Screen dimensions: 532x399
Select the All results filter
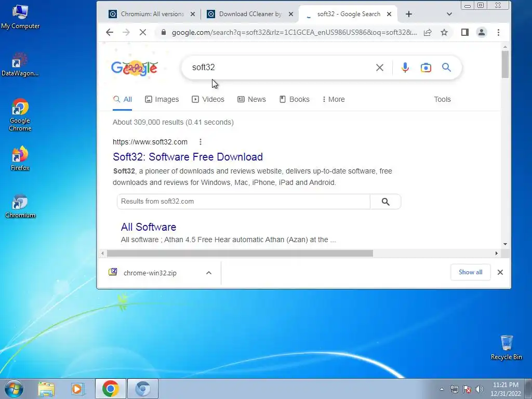pos(122,99)
